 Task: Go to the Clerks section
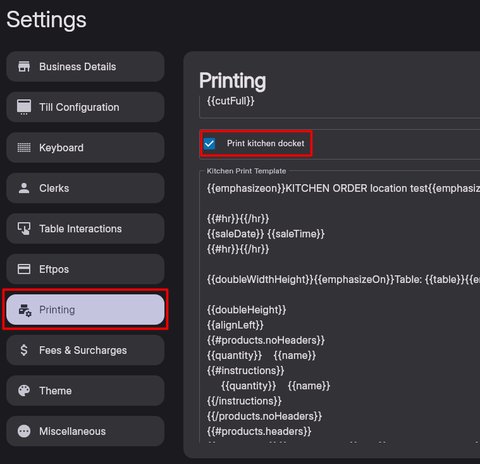(85, 188)
